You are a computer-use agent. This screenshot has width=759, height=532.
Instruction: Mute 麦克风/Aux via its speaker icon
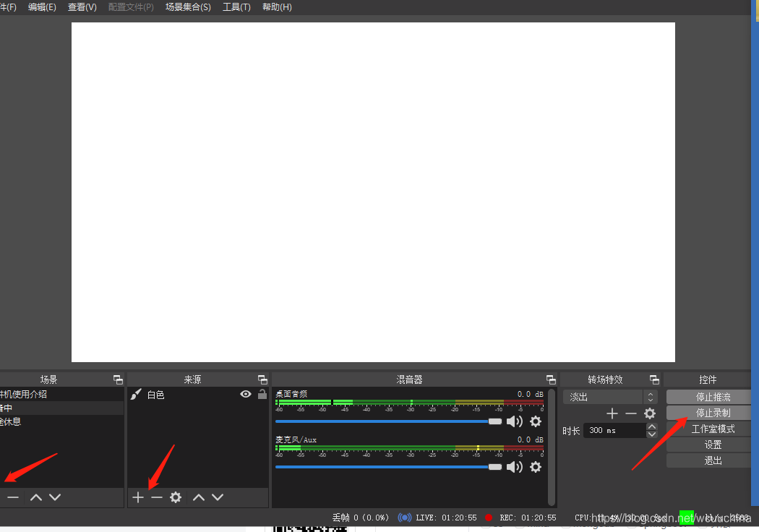point(515,466)
